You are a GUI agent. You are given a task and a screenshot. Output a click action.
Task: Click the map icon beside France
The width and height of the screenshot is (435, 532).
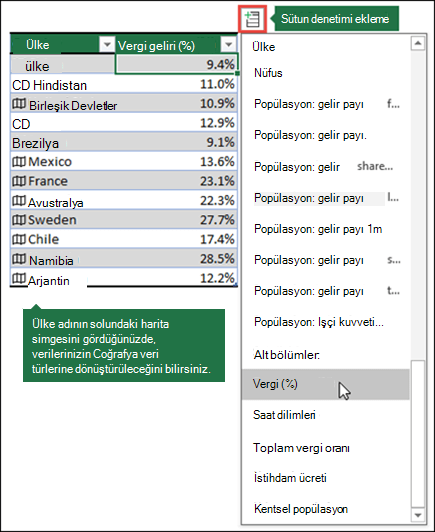click(x=19, y=181)
